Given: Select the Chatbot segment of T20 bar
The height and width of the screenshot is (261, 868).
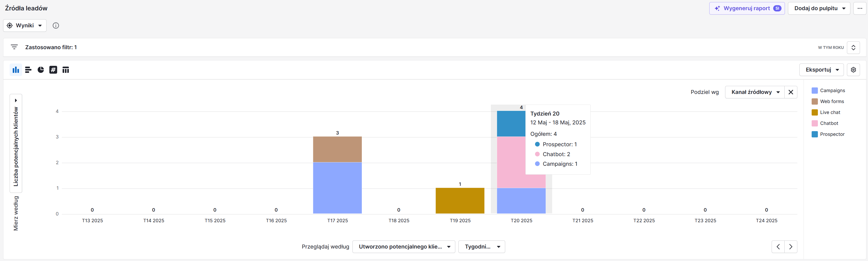Looking at the screenshot, I should [x=511, y=162].
